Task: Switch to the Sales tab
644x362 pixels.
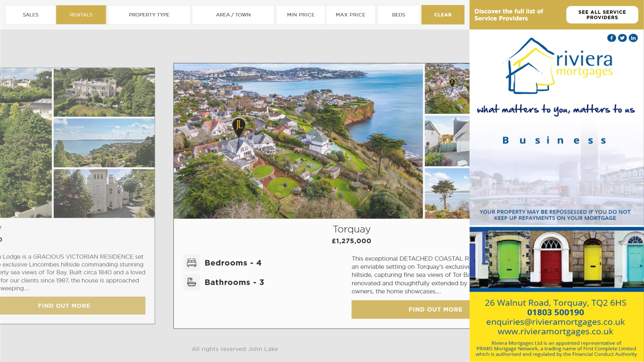Action: pos(31,15)
